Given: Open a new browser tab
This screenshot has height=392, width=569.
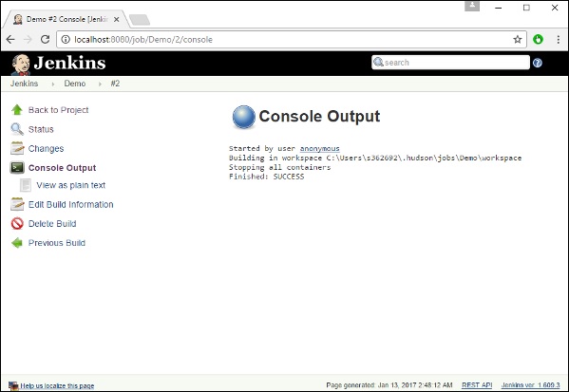Looking at the screenshot, I should 140,20.
